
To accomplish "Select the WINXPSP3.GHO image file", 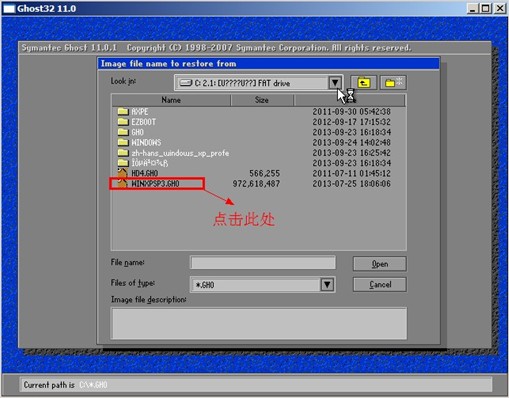I will (x=149, y=183).
